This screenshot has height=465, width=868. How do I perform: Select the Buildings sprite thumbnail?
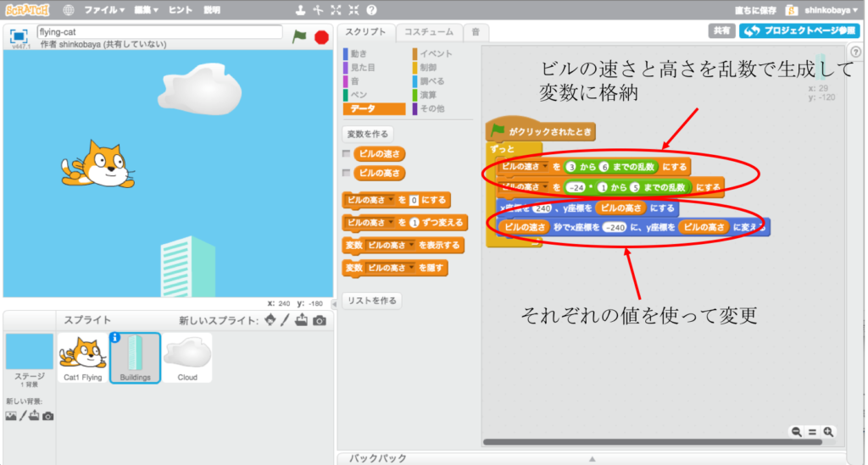click(135, 357)
